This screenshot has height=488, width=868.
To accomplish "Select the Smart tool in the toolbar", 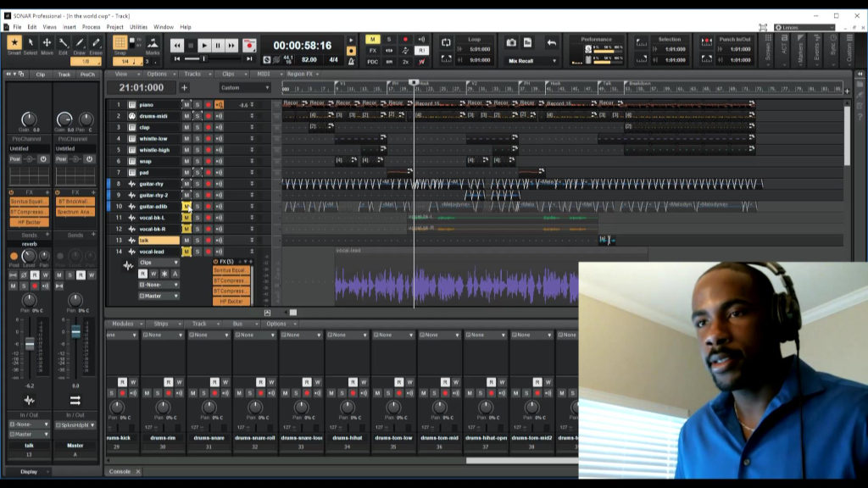I will (x=14, y=44).
